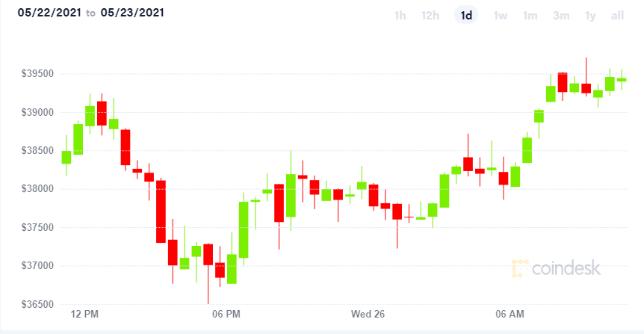The width and height of the screenshot is (644, 334).
Task: Click the active 1d range button
Action: (466, 16)
